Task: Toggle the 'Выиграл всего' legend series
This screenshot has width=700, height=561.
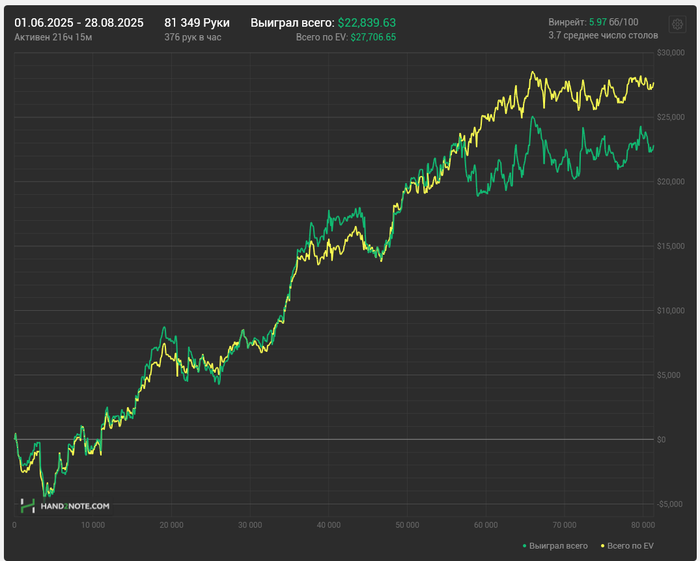Action: tap(555, 546)
